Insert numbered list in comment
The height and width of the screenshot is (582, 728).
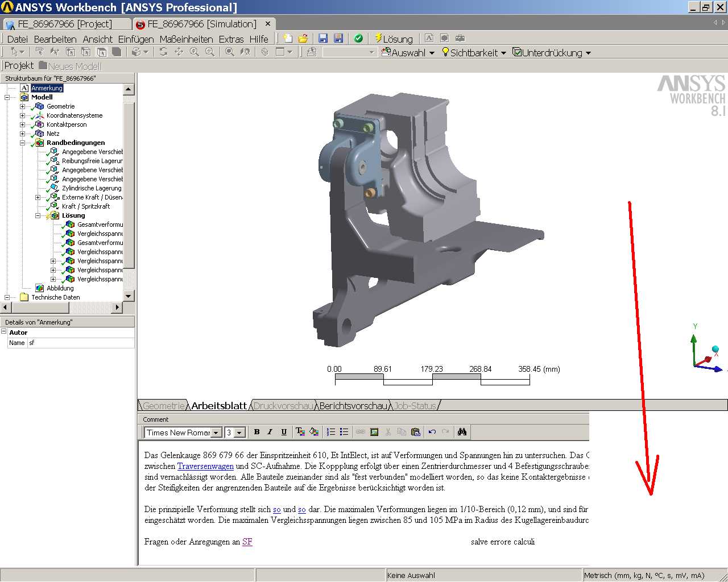pyautogui.click(x=330, y=432)
